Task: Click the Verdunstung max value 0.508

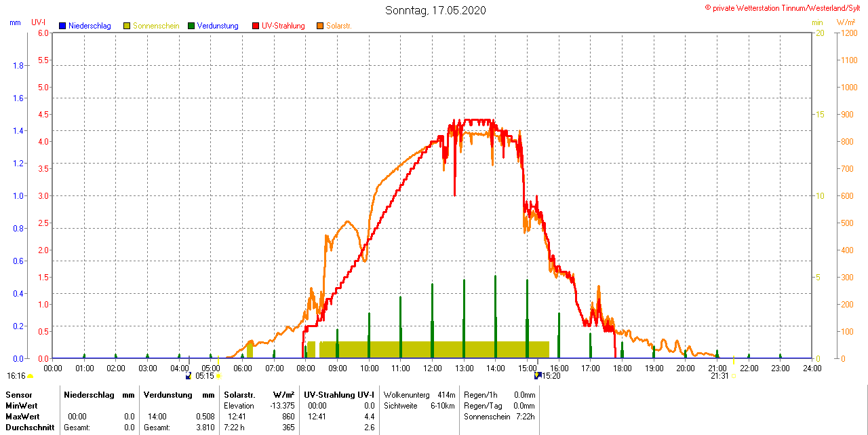Action: (205, 416)
